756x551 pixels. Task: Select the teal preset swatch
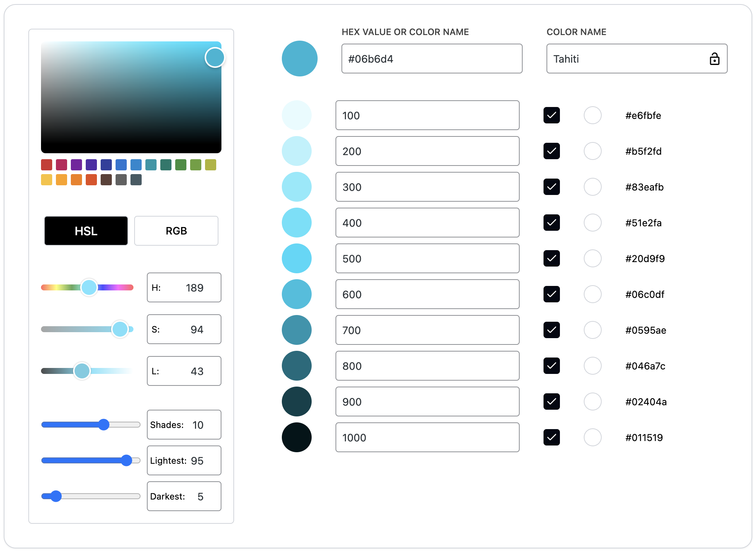151,164
